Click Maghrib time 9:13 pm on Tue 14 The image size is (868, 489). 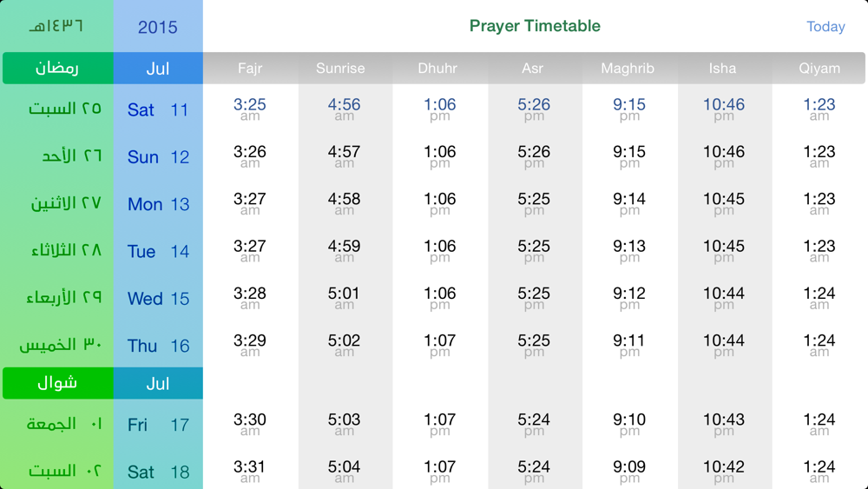(x=629, y=250)
